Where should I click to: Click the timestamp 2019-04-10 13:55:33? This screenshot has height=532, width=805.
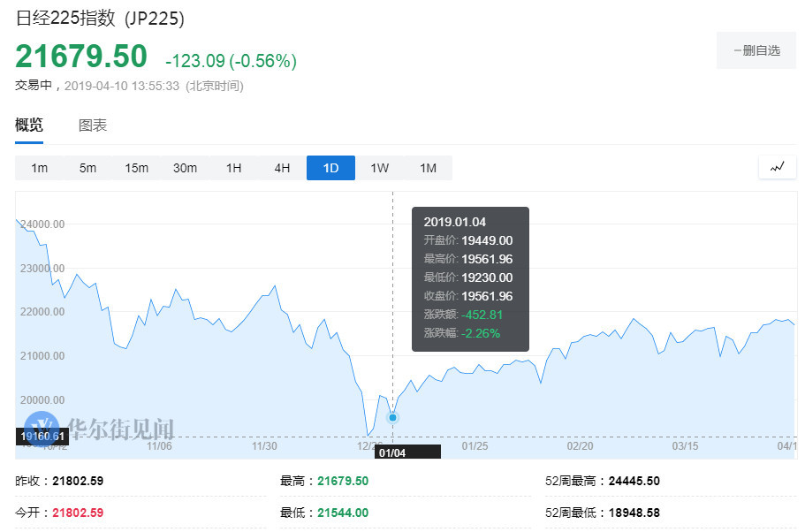coord(122,86)
